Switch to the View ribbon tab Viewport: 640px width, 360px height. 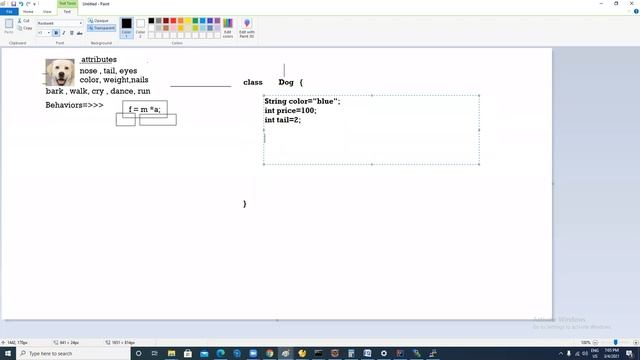click(47, 11)
